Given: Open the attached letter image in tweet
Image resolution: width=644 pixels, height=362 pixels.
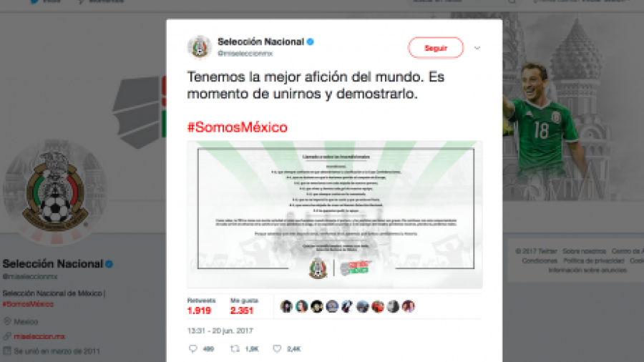Looking at the screenshot, I should tap(335, 214).
